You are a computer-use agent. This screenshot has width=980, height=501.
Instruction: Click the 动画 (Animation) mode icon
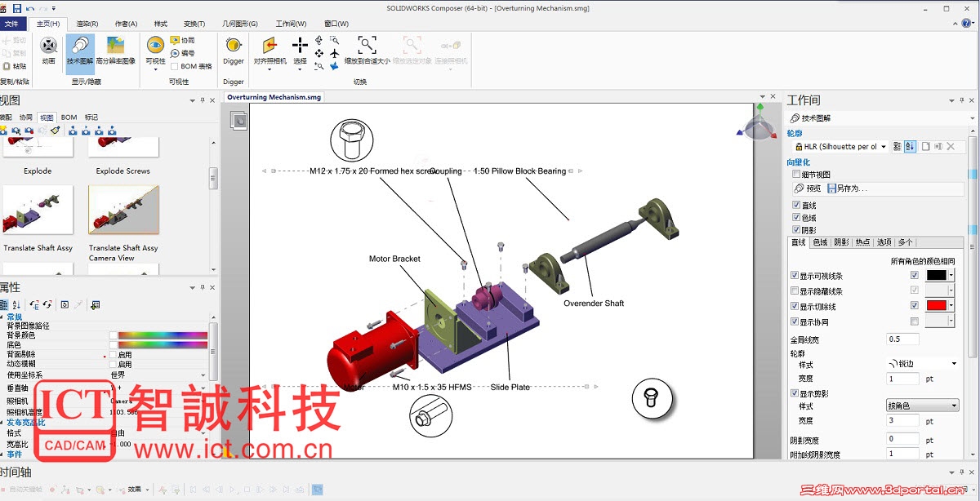tap(49, 47)
